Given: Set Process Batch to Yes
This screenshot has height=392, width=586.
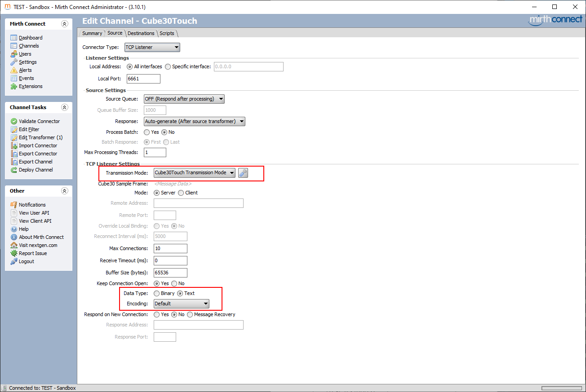Looking at the screenshot, I should click(147, 132).
